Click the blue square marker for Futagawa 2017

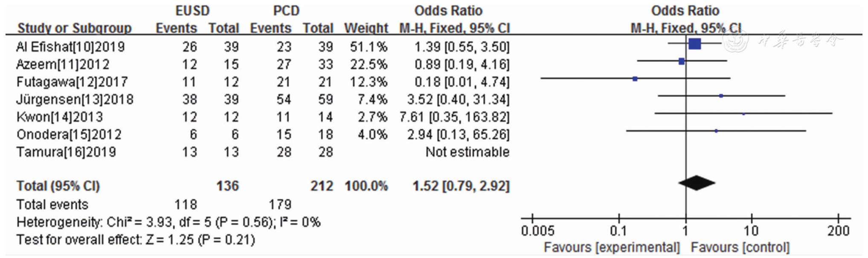point(635,79)
